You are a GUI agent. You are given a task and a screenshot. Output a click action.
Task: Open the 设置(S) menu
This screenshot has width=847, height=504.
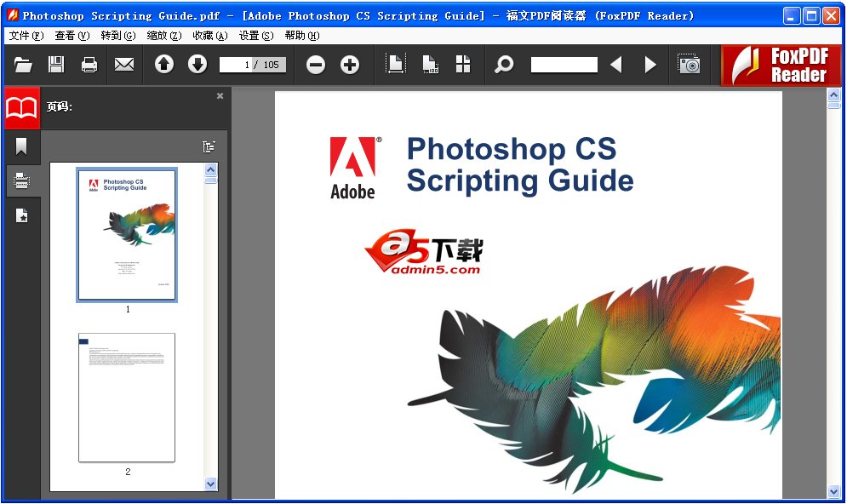(256, 36)
